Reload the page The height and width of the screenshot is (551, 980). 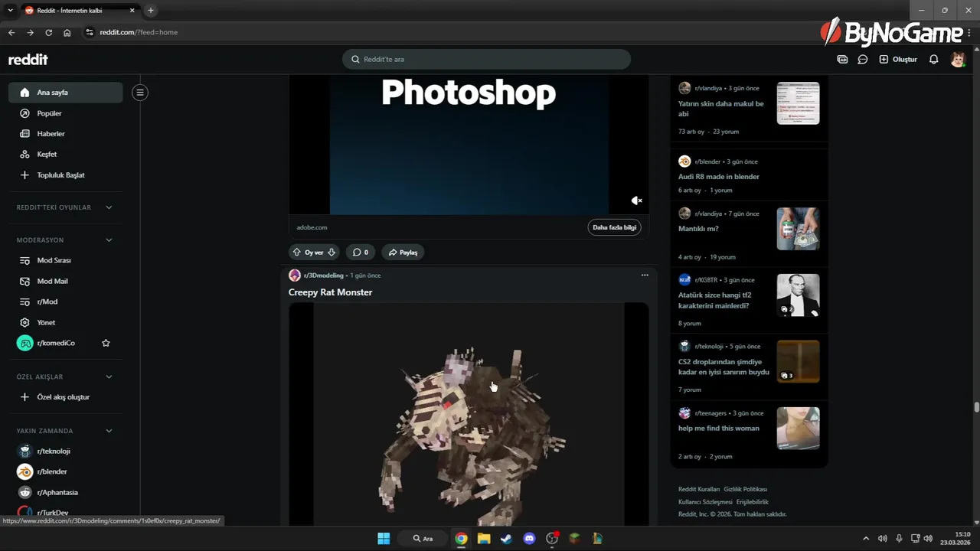click(x=48, y=32)
